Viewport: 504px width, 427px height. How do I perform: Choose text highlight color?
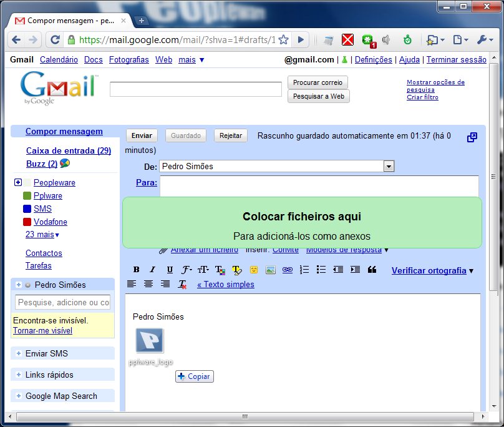point(237,270)
